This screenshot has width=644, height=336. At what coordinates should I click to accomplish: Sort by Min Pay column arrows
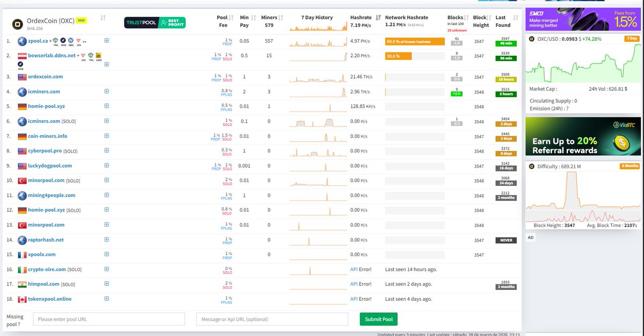254,18
